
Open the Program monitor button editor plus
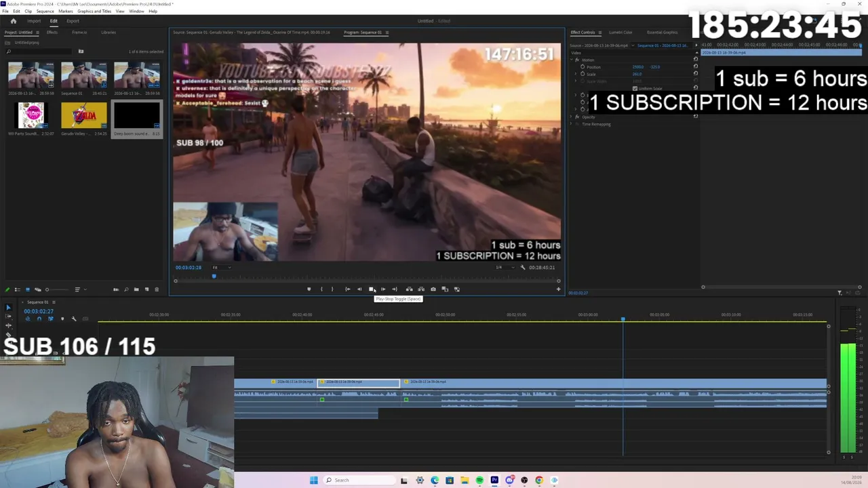coord(559,289)
